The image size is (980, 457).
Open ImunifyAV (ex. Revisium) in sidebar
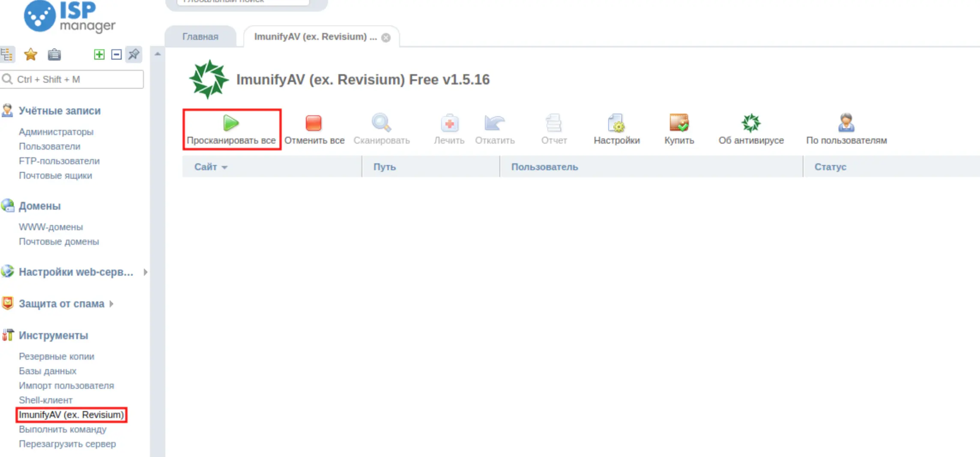click(x=72, y=415)
